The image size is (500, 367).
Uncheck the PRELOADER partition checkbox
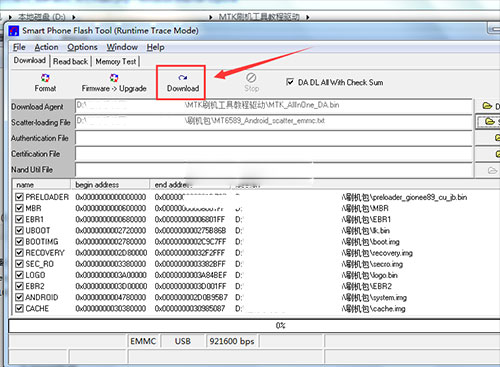tap(19, 197)
